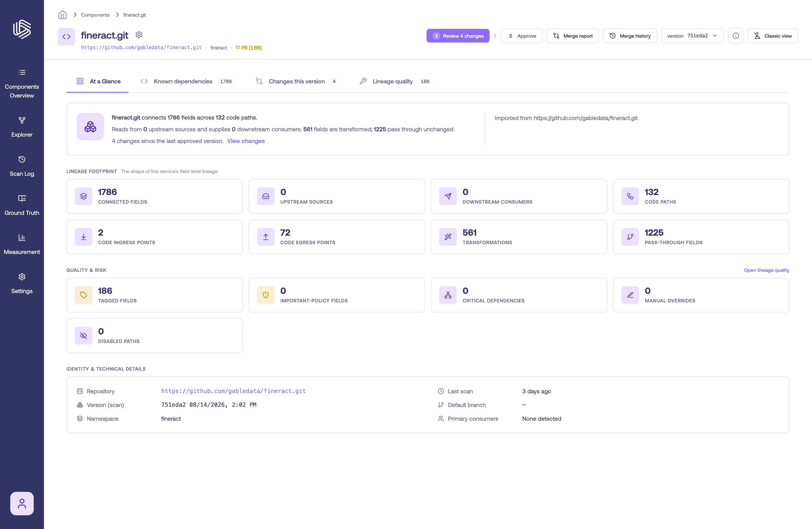Screen dimensions: 812x529
Task: Click Review 4 changes button
Action: (458, 36)
